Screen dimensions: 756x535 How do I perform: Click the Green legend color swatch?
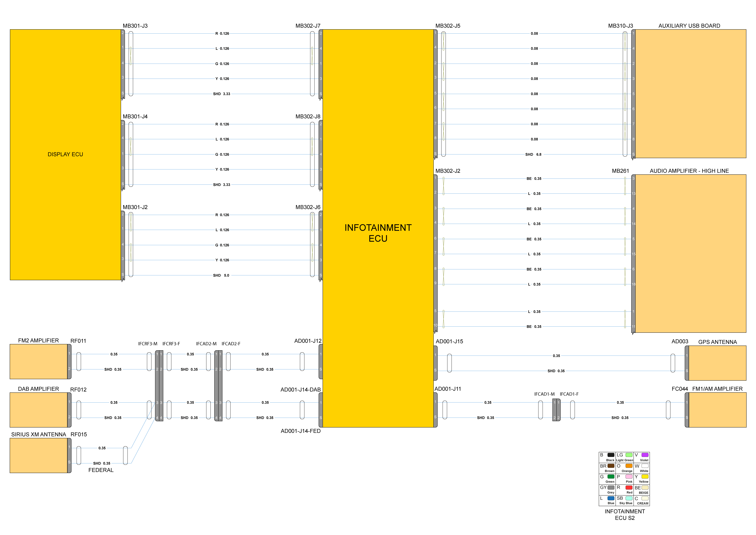pos(611,477)
